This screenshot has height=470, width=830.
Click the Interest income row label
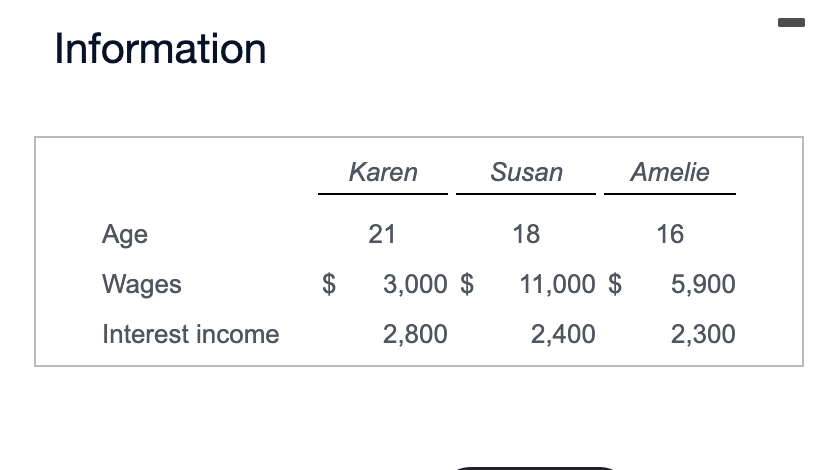pos(191,334)
